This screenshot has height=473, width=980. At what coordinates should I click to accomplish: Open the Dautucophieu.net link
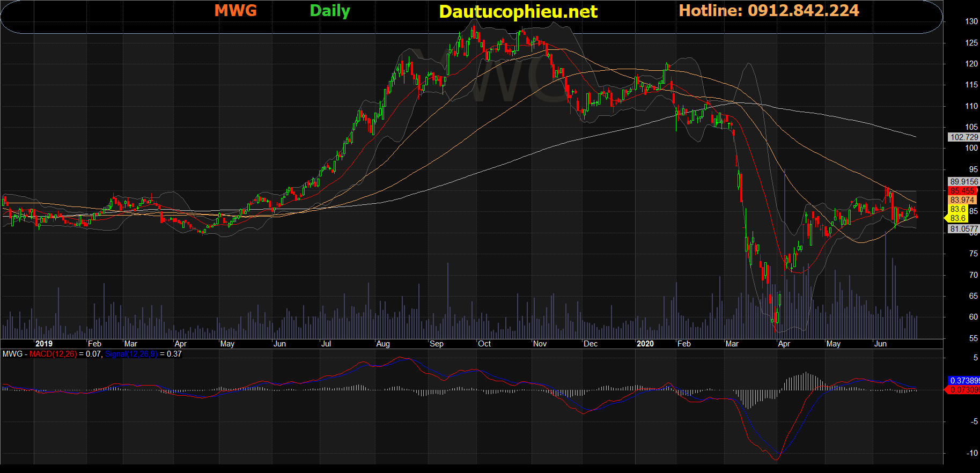pos(518,12)
